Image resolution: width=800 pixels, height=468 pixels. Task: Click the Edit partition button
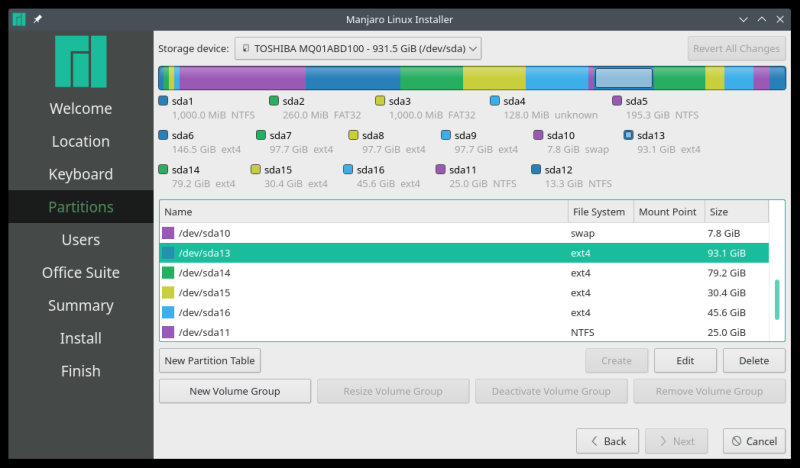tap(685, 361)
